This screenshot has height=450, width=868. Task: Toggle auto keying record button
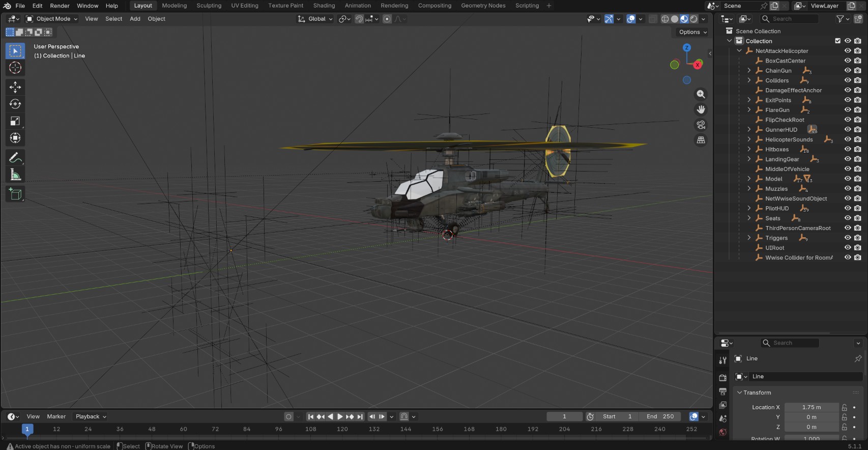(288, 416)
